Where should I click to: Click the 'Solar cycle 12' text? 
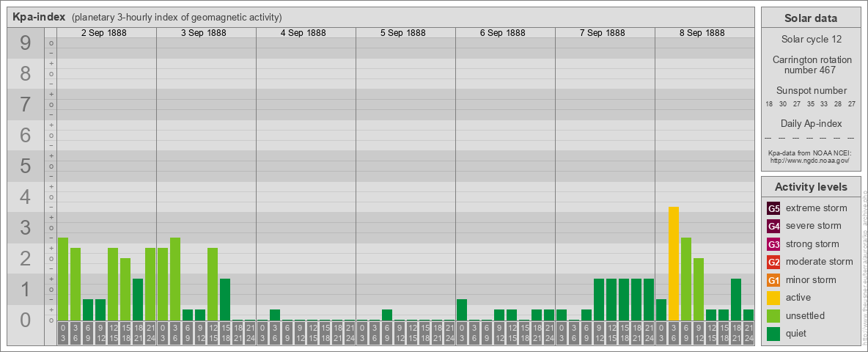pos(811,40)
